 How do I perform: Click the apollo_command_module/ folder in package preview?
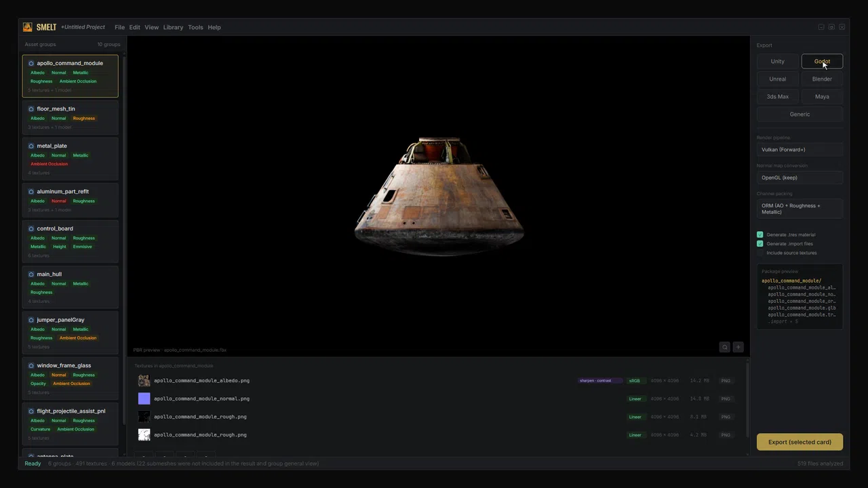tap(791, 281)
